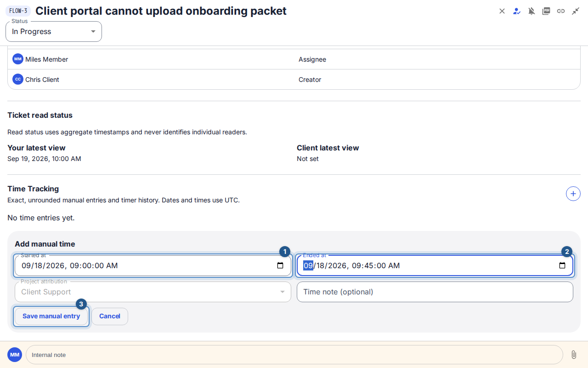Expand the Project attribution Client Support dropdown
This screenshot has height=368, width=588.
(153, 292)
